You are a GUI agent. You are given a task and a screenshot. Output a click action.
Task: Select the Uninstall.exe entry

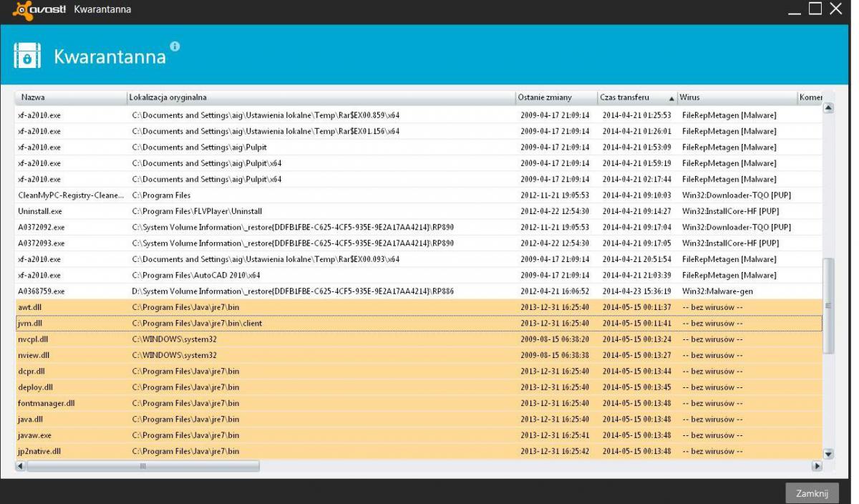pos(419,211)
